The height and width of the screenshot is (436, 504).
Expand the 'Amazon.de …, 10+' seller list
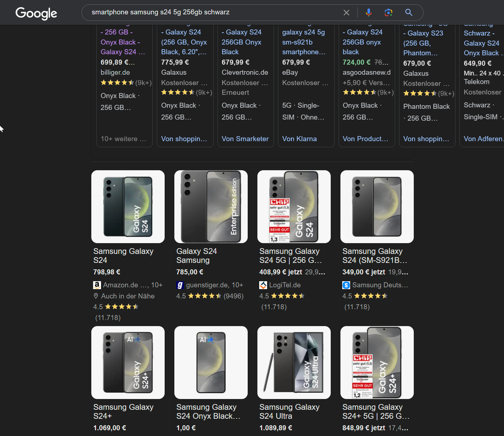pos(133,285)
